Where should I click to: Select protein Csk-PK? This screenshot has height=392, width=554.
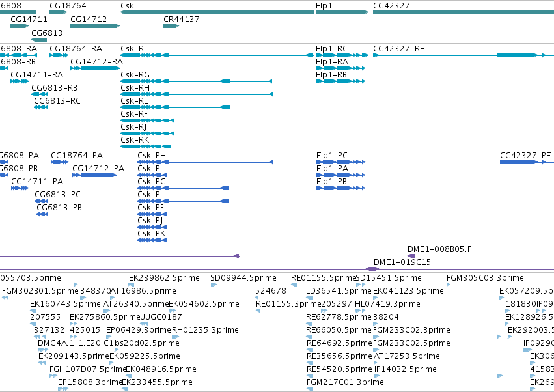click(151, 234)
